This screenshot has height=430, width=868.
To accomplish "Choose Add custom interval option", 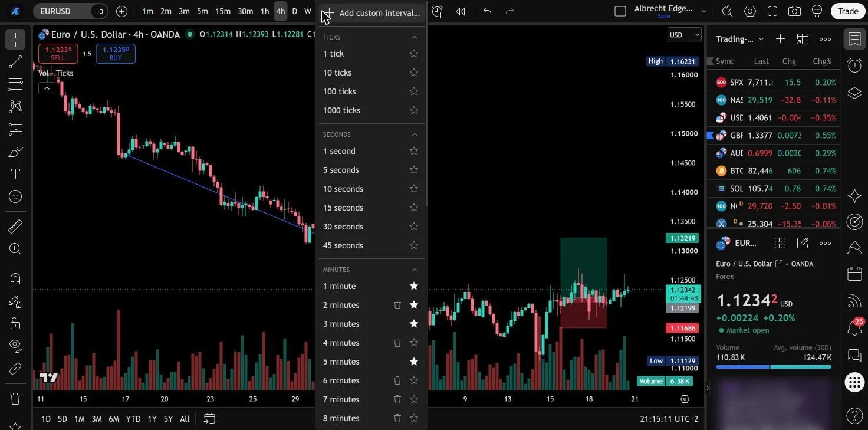I will [371, 13].
